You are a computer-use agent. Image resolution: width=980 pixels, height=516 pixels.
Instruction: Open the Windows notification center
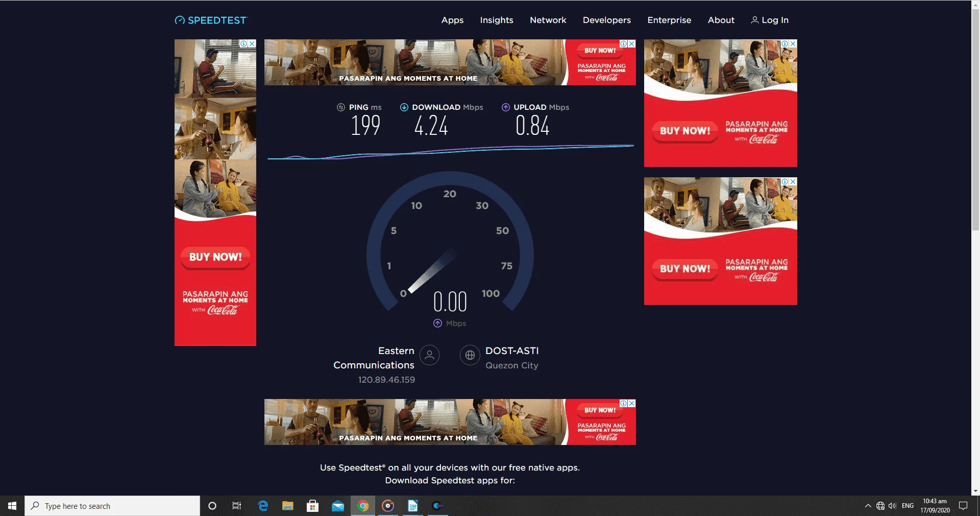(x=963, y=506)
